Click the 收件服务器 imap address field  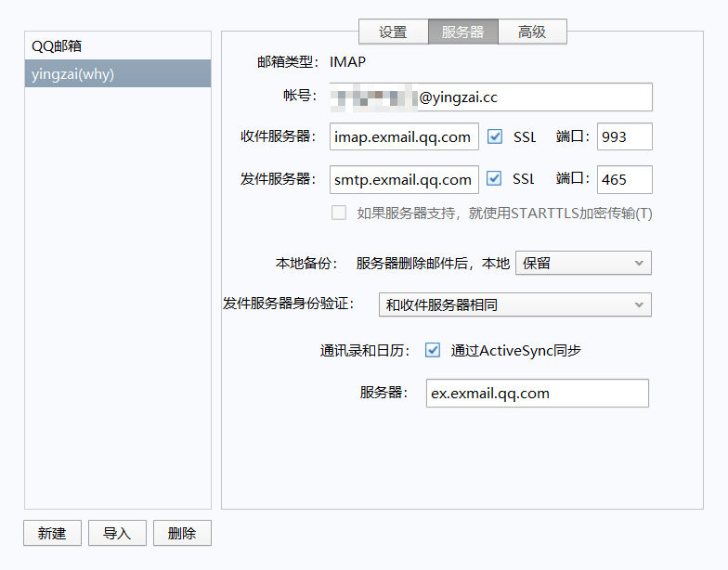coord(404,136)
